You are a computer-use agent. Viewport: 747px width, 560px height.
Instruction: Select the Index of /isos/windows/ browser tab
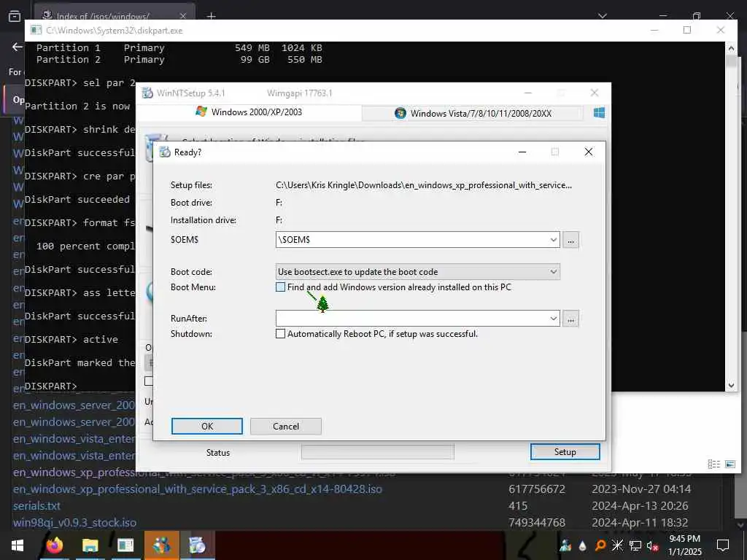(x=115, y=15)
